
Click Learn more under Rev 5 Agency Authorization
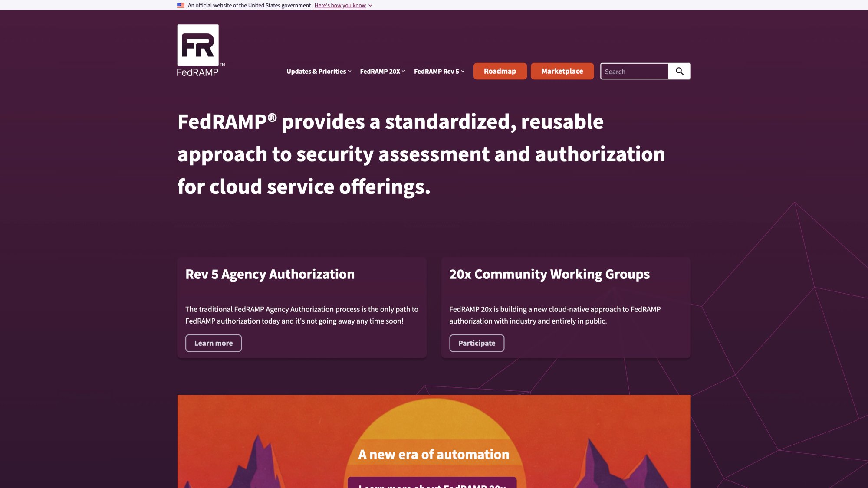click(x=213, y=343)
